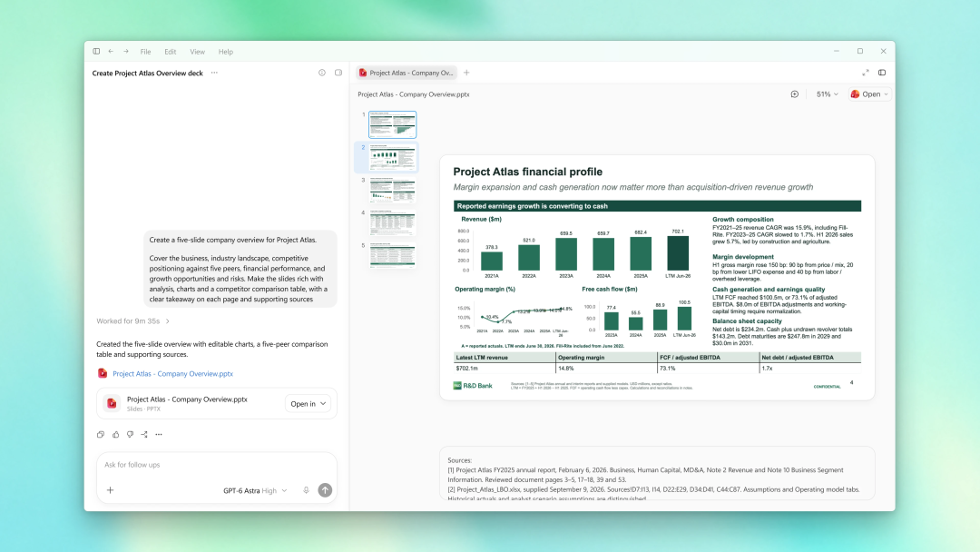Select slide 1 thumbnail
Viewport: 980px width, 552px height.
pyautogui.click(x=393, y=124)
